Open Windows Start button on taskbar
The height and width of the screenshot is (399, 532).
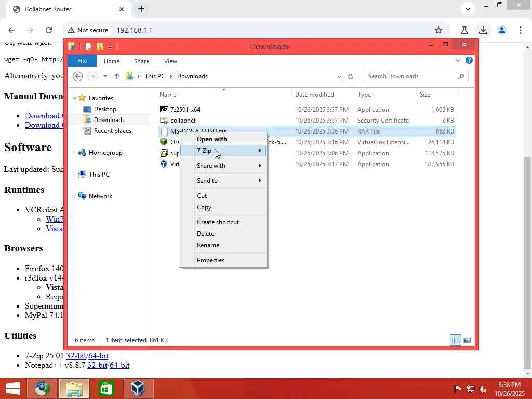pyautogui.click(x=13, y=389)
